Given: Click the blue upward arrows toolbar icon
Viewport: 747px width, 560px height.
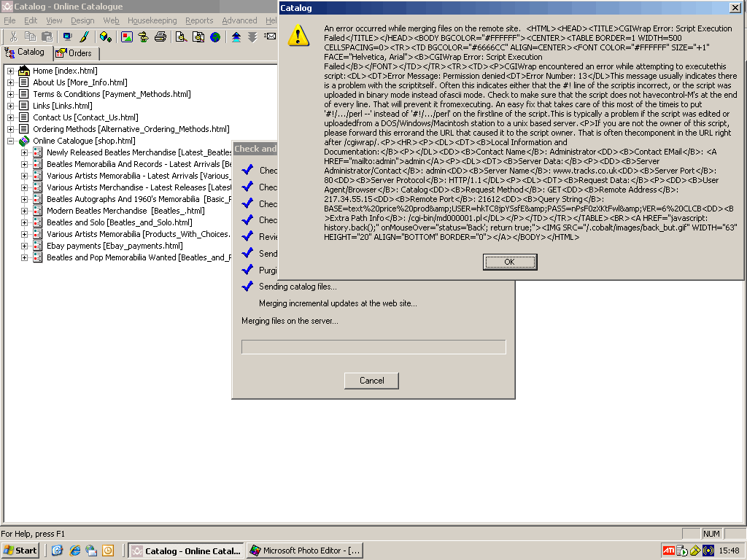Looking at the screenshot, I should 236,36.
